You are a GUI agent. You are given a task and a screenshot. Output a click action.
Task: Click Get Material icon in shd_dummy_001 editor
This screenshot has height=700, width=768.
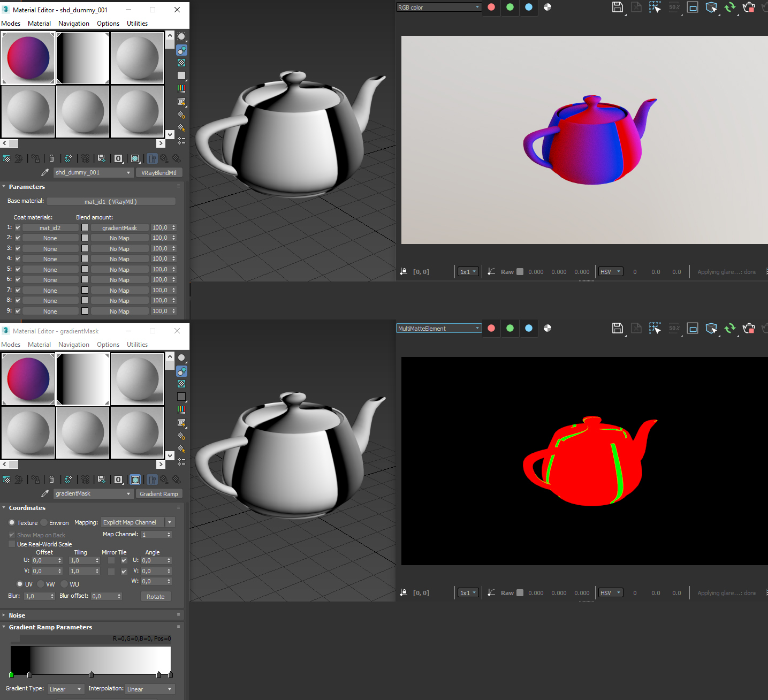[x=6, y=158]
